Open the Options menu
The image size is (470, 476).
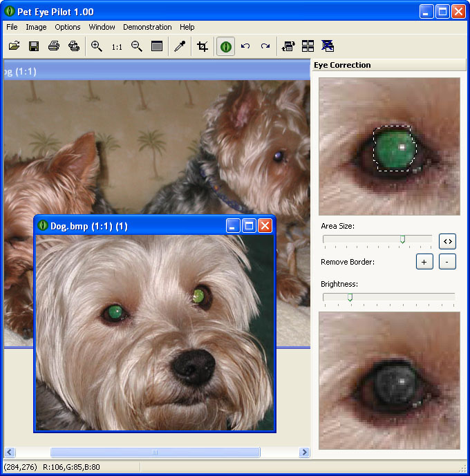[x=68, y=27]
